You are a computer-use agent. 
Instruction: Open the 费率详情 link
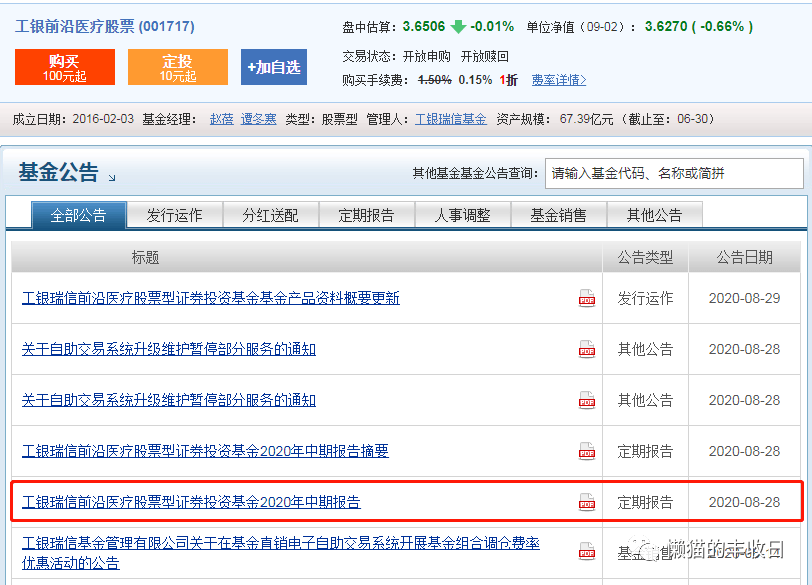tap(559, 80)
